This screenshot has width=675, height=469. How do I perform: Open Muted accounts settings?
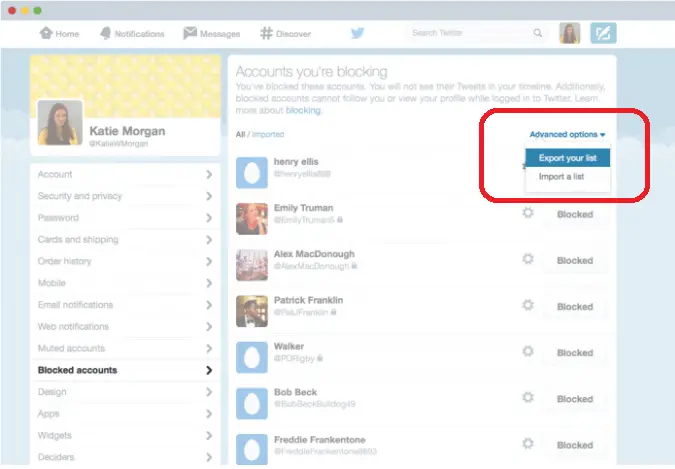click(x=125, y=348)
